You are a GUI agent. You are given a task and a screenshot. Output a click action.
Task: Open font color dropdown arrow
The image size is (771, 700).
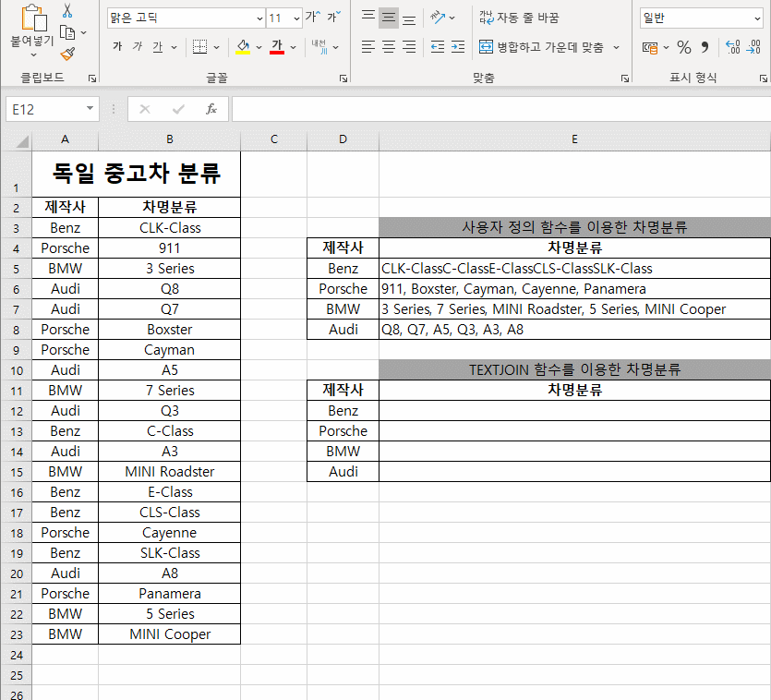point(293,47)
